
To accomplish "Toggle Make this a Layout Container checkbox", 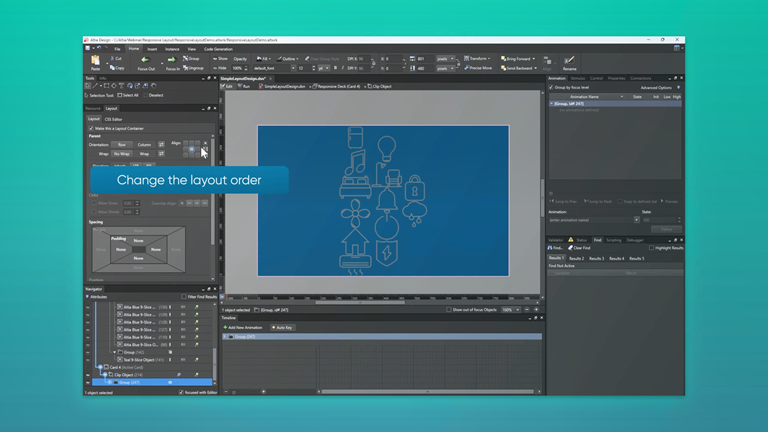I will point(93,130).
